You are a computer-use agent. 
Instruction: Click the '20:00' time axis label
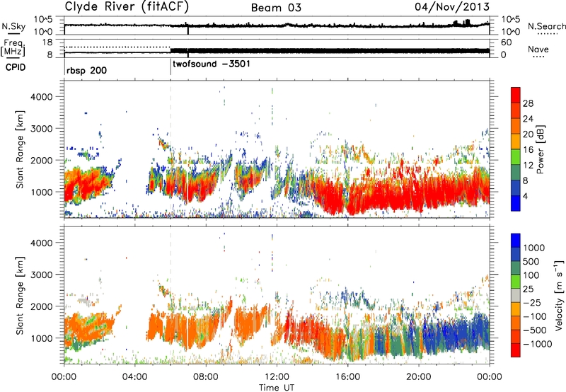point(418,377)
